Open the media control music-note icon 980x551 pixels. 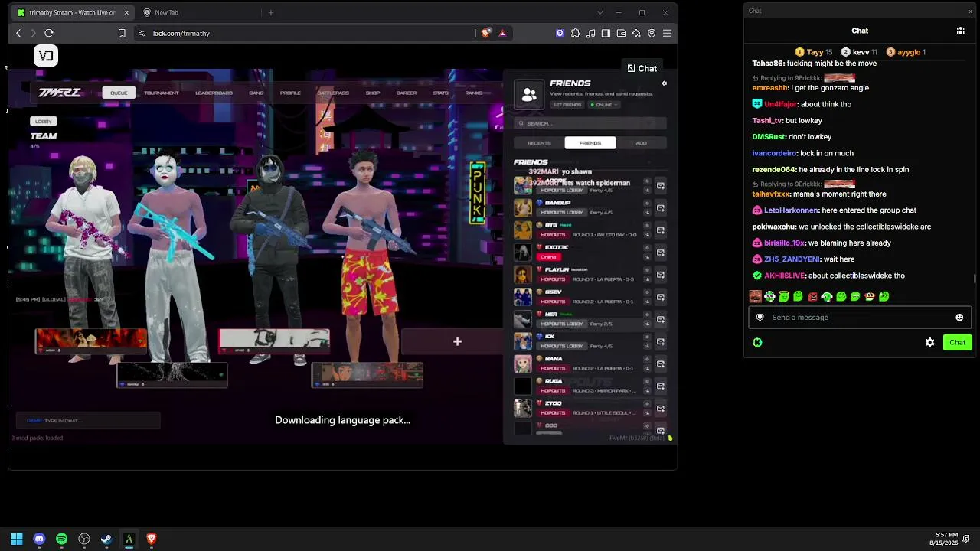pos(590,33)
